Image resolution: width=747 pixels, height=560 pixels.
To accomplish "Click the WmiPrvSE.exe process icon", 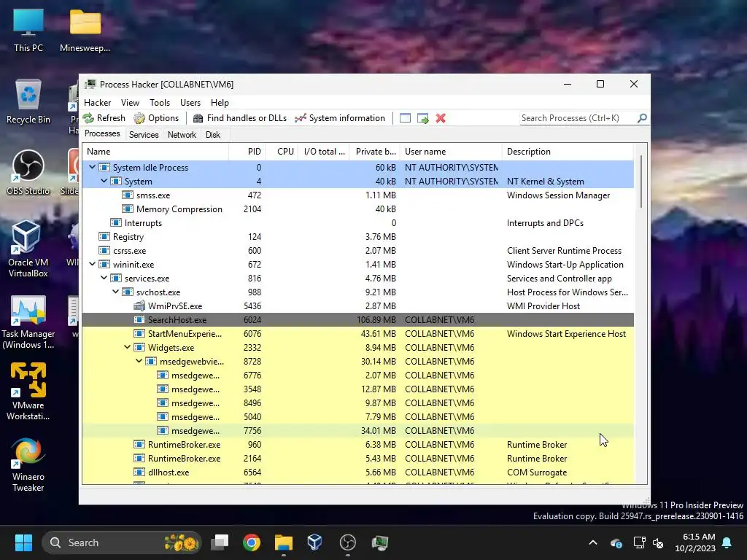I will tap(139, 306).
